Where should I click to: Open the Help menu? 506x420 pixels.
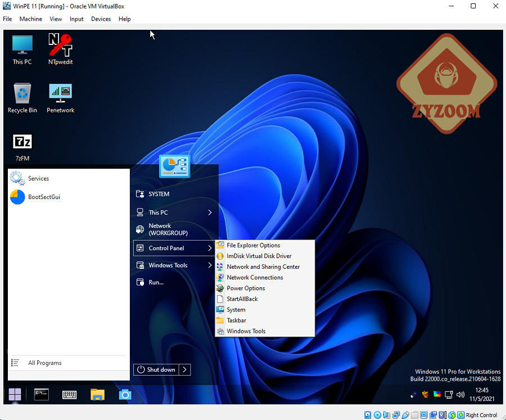pos(125,19)
